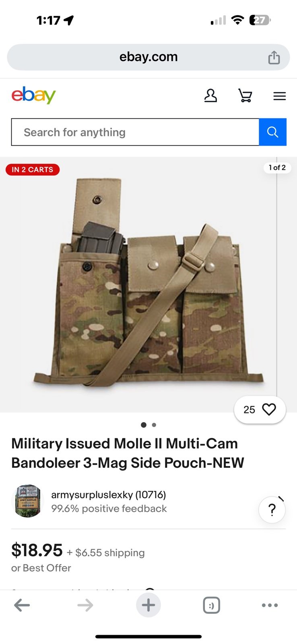Go back with browser back arrow
This screenshot has width=297, height=644.
[x=22, y=605]
